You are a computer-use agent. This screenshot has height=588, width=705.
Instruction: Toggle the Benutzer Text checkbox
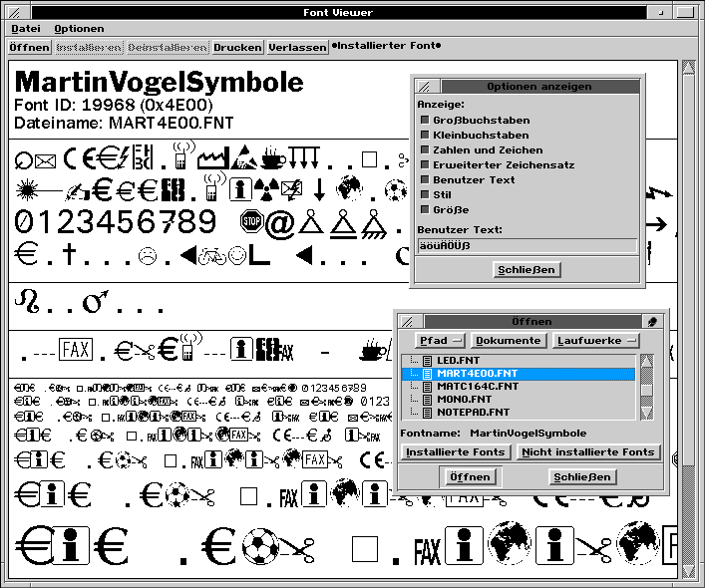point(425,179)
